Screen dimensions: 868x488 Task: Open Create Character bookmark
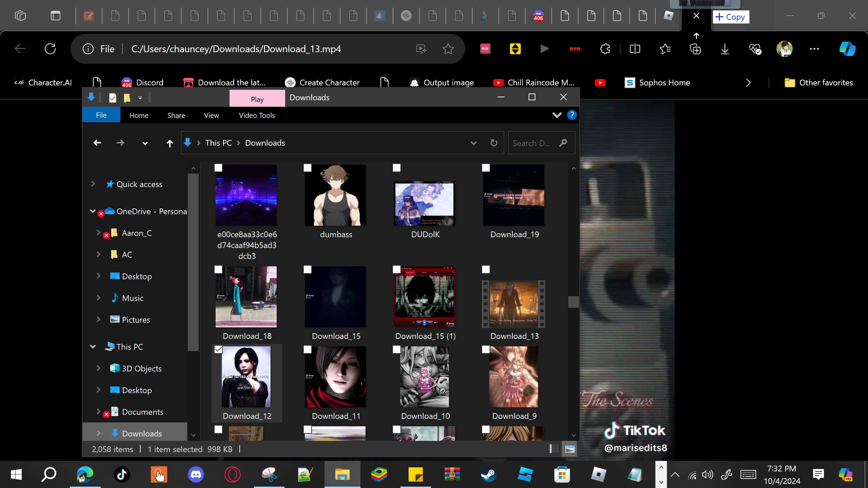point(322,83)
